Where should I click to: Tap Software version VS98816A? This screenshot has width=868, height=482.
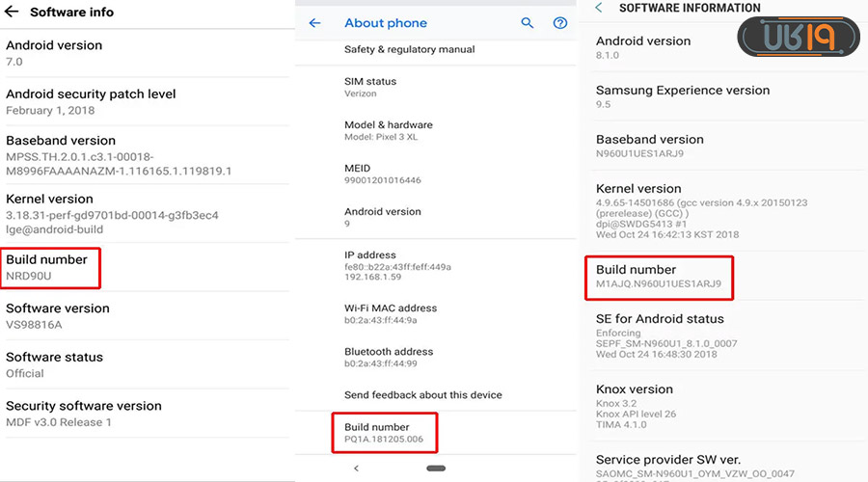click(x=58, y=316)
